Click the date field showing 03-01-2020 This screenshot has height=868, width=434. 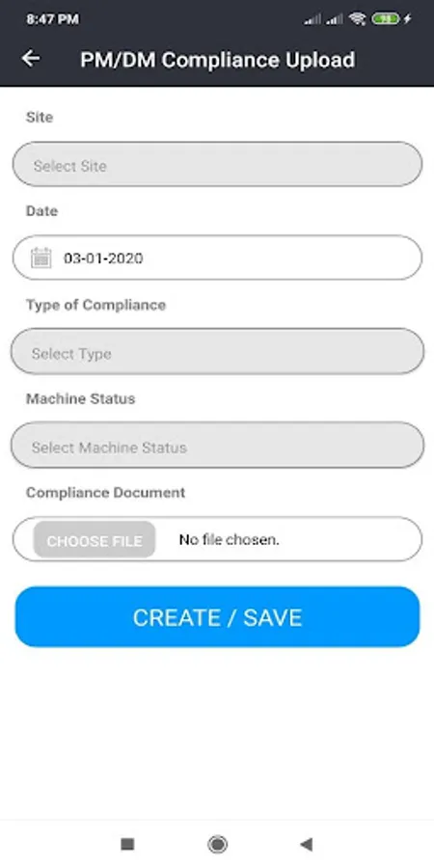[217, 258]
